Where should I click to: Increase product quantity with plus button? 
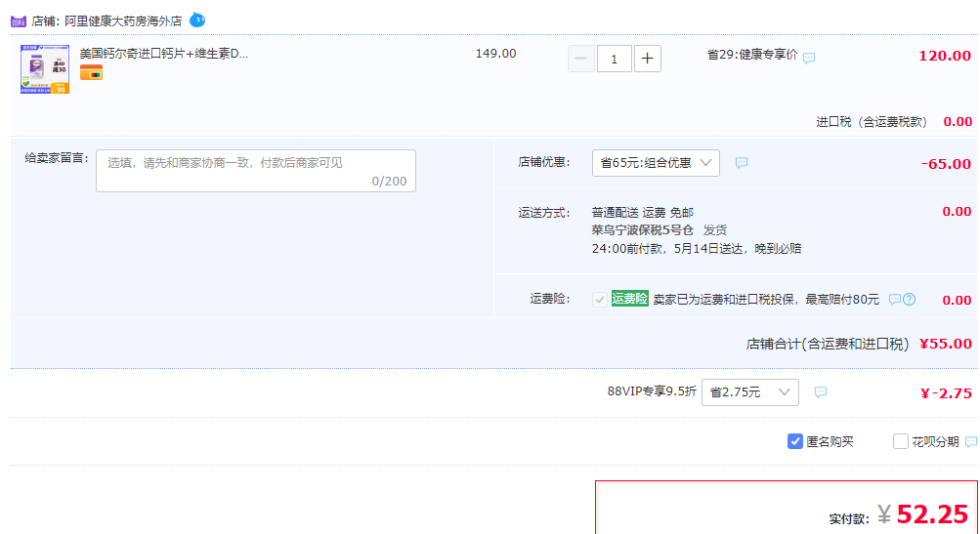[648, 59]
